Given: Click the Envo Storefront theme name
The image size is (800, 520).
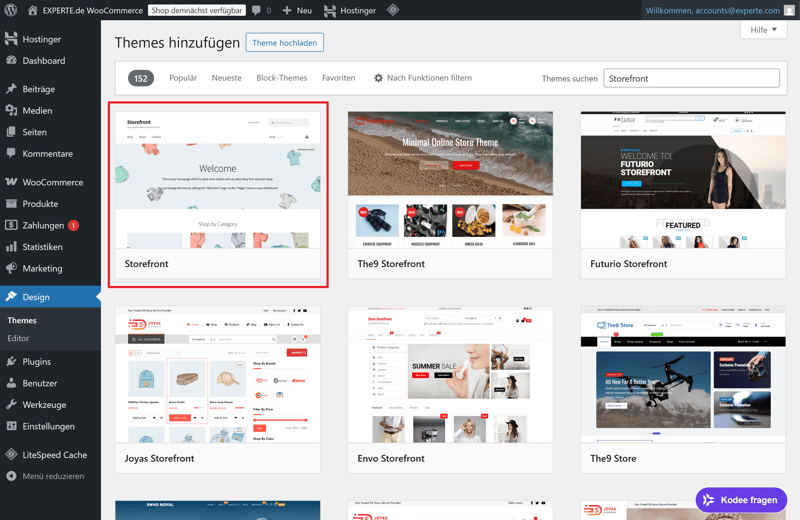Looking at the screenshot, I should (391, 458).
